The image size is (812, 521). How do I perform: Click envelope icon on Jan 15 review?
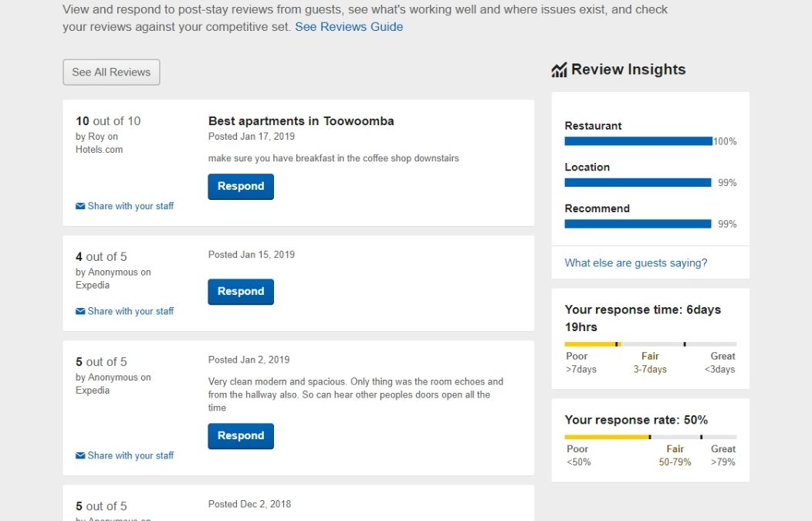(80, 312)
